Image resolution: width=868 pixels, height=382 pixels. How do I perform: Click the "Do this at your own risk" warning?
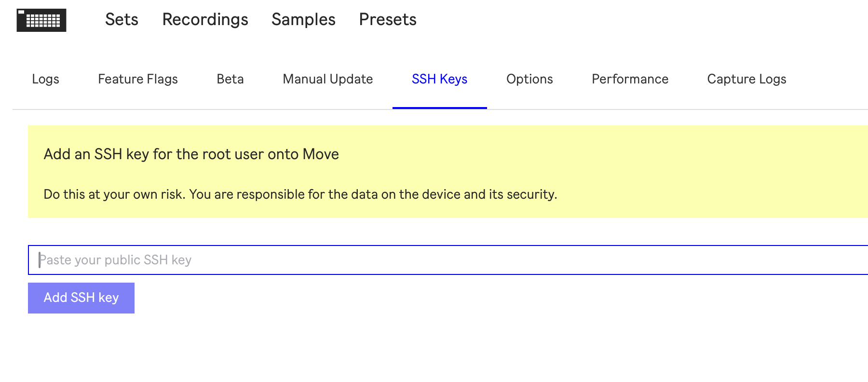click(x=300, y=194)
